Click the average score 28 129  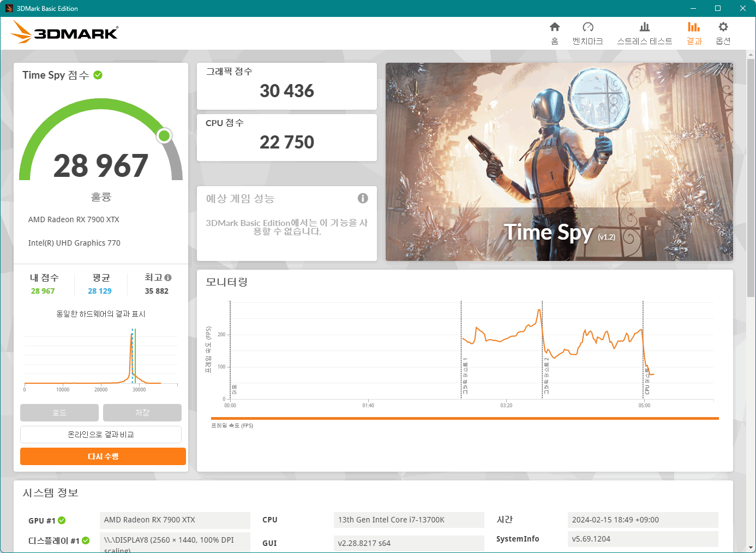[100, 291]
